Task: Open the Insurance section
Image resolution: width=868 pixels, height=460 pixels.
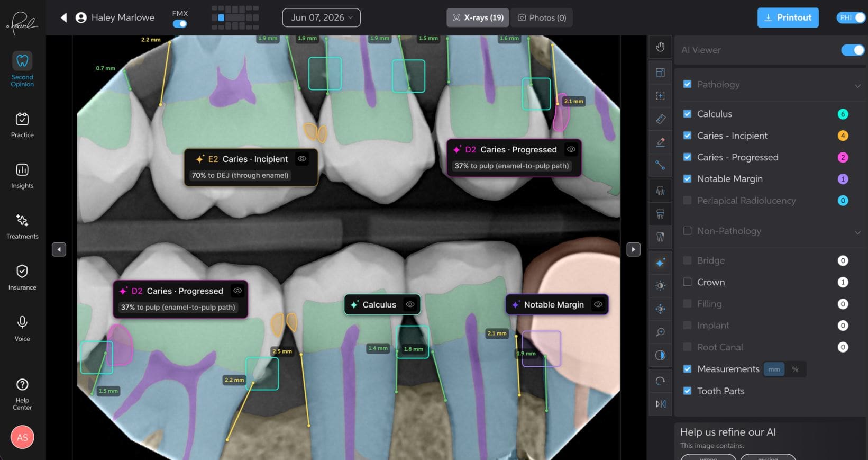Action: tap(22, 278)
